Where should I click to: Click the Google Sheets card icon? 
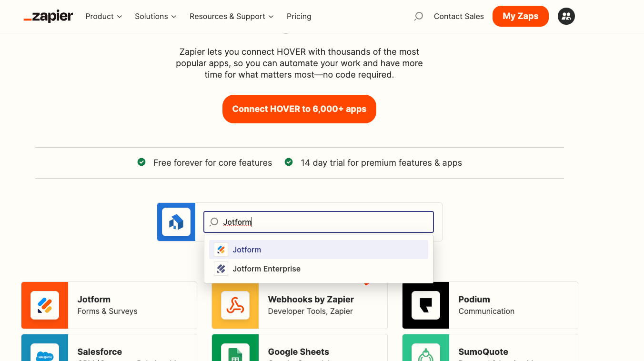235,352
